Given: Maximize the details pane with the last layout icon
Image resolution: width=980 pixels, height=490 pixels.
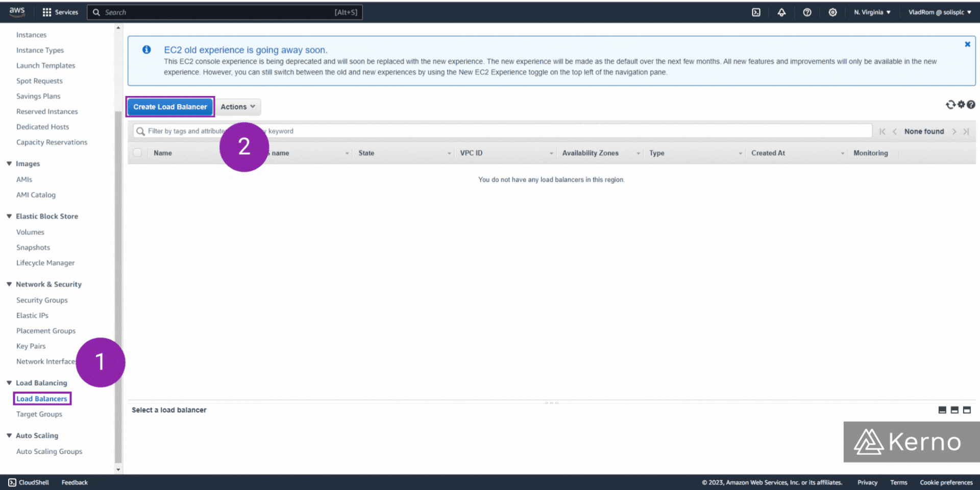Looking at the screenshot, I should point(967,410).
